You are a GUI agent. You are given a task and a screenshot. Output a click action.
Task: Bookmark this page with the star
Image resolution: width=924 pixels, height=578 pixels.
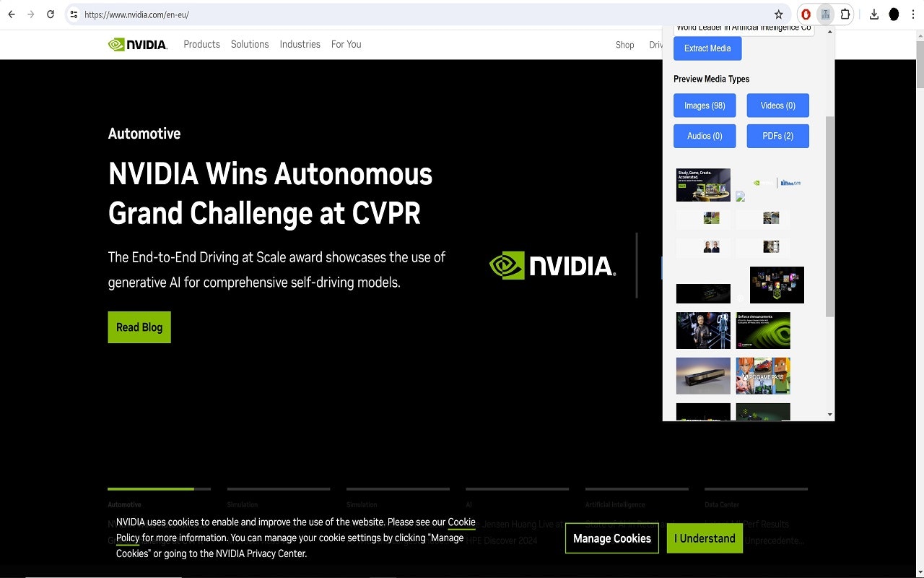pos(779,14)
